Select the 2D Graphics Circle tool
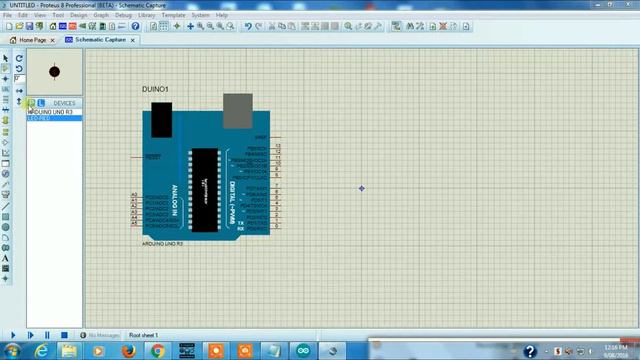 (5, 227)
